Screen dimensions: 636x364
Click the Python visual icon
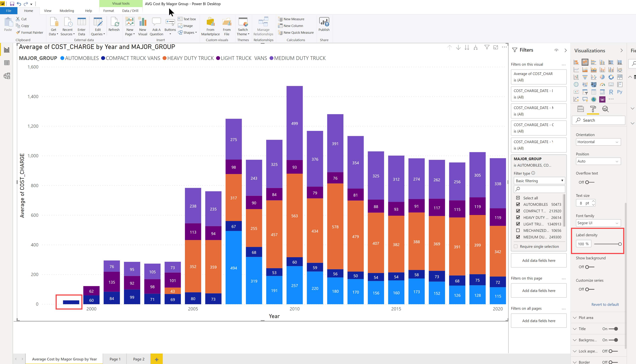620,92
